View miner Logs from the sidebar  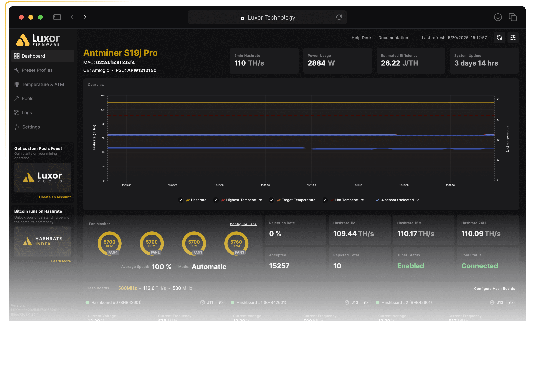26,112
